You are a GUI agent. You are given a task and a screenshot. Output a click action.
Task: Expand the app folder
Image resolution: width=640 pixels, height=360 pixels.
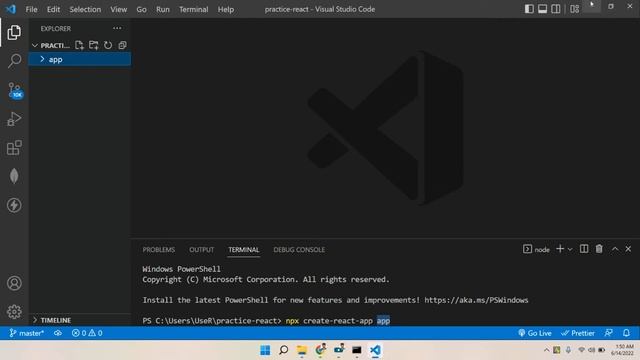(x=80, y=59)
